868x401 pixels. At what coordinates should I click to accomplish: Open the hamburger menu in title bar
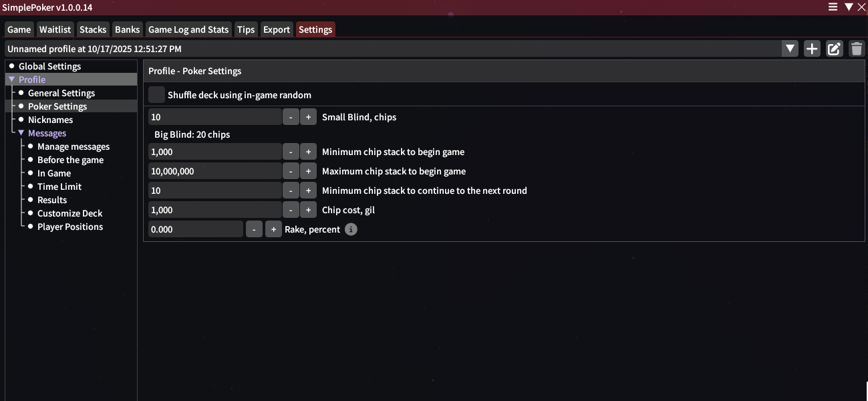[833, 7]
